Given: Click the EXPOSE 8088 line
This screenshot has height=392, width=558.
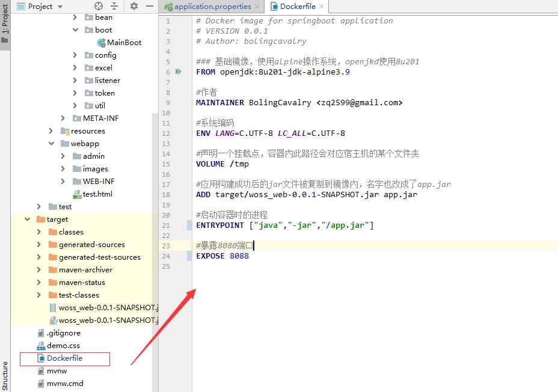Looking at the screenshot, I should 222,256.
